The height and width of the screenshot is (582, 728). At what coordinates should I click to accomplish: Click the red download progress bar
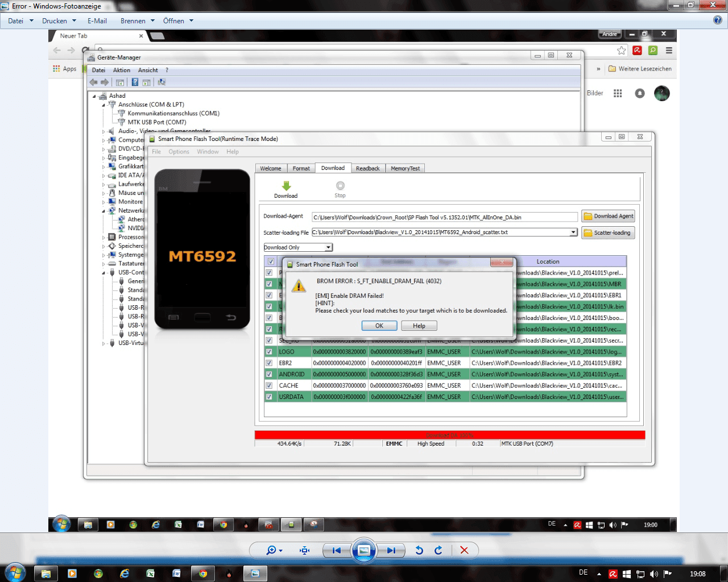[x=450, y=435]
